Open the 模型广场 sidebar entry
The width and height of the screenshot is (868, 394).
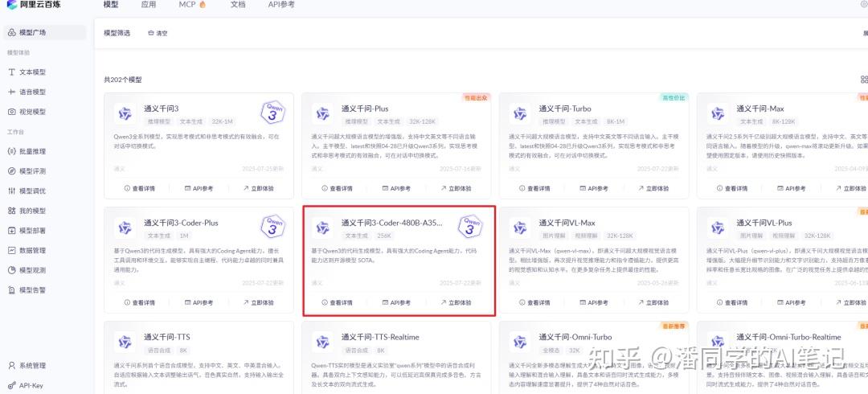click(44, 33)
